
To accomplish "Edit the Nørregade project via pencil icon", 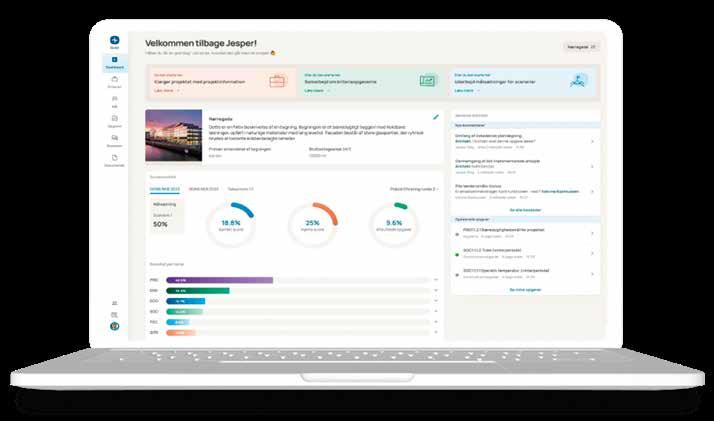I will [x=436, y=117].
